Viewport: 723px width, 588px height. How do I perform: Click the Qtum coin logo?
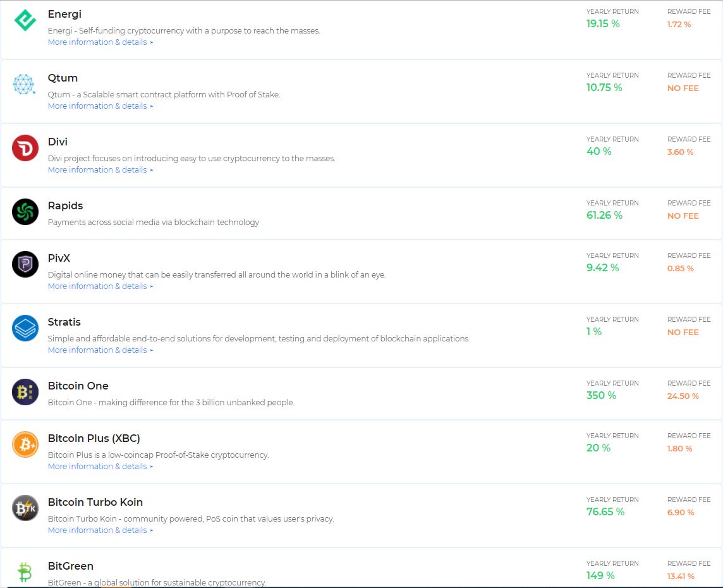pyautogui.click(x=24, y=84)
